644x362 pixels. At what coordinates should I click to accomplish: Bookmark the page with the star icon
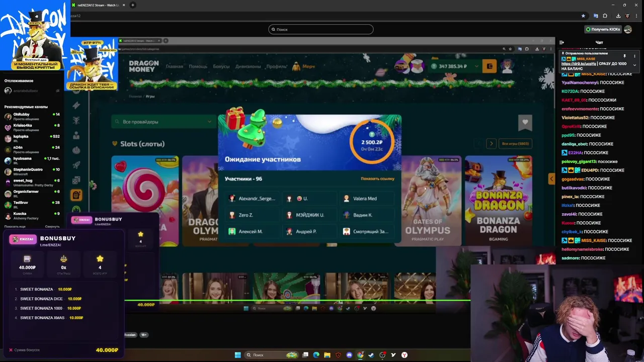click(583, 16)
